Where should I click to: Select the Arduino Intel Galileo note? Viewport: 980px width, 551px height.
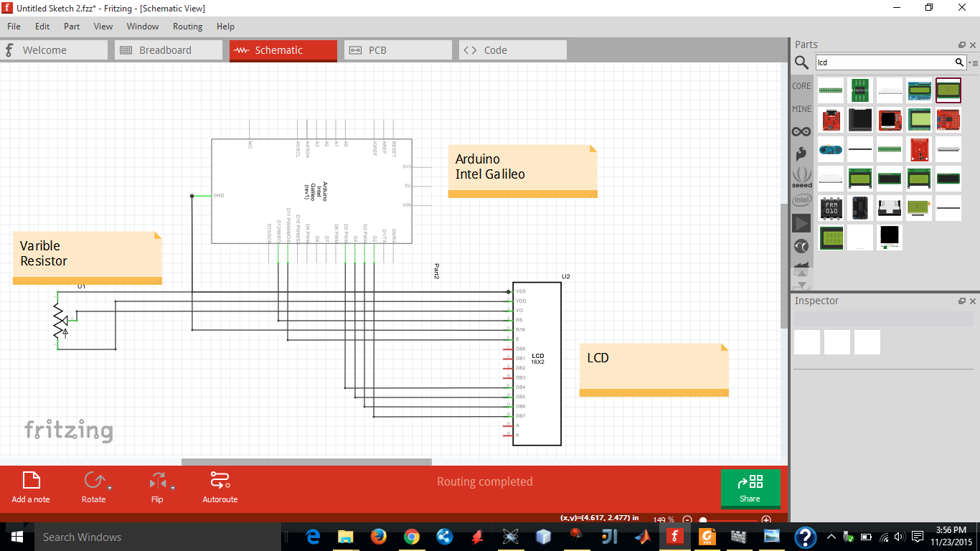(522, 171)
